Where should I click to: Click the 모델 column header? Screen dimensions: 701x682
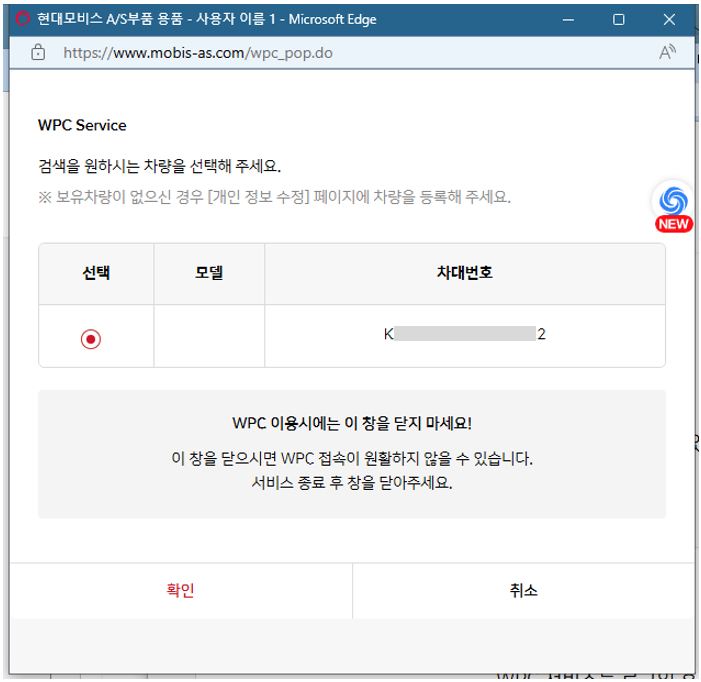(209, 273)
